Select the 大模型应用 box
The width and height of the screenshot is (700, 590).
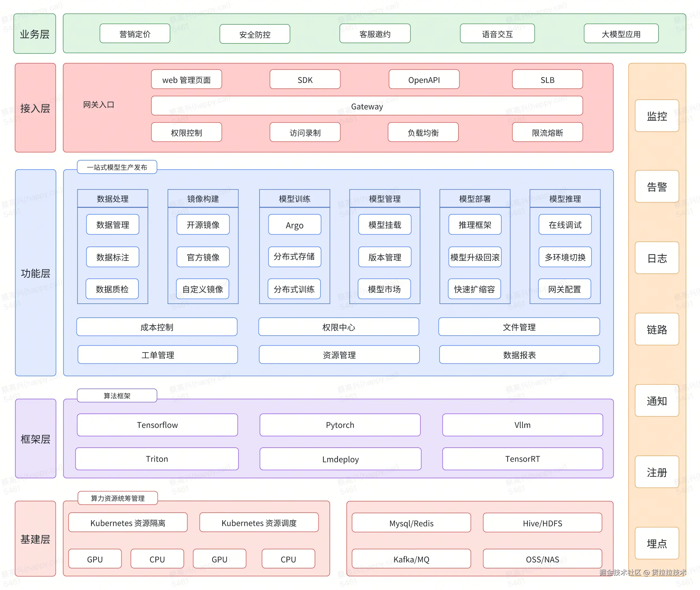(621, 34)
